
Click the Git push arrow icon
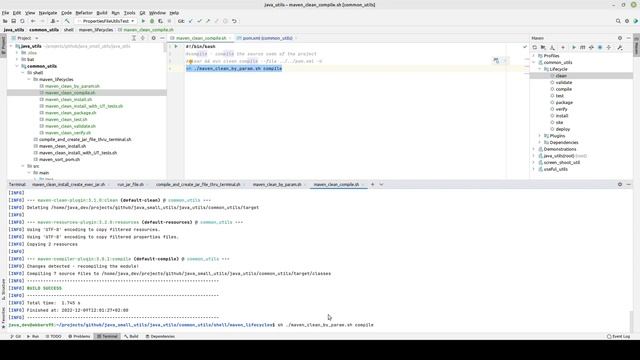point(208,21)
